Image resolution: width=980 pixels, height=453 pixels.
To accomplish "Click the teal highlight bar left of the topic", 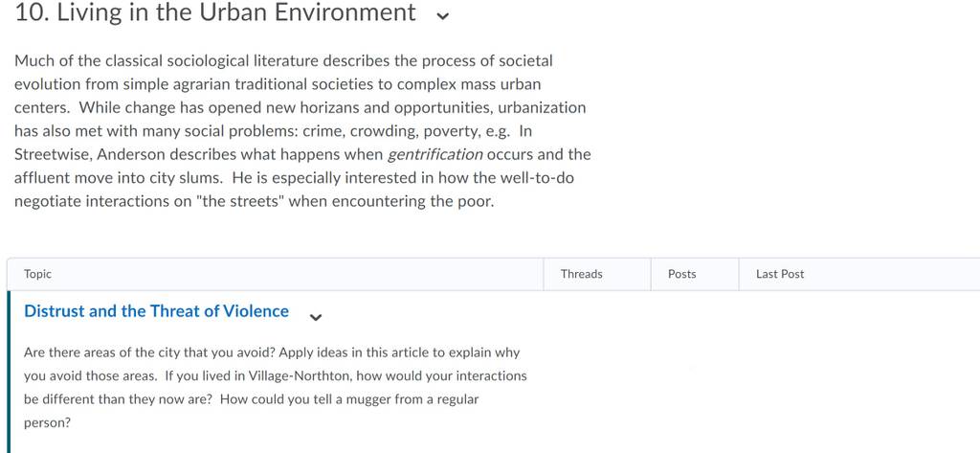I will [x=9, y=372].
